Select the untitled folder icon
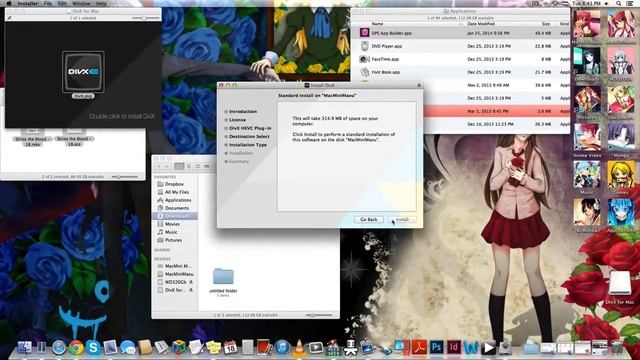The image size is (640, 360). [223, 277]
